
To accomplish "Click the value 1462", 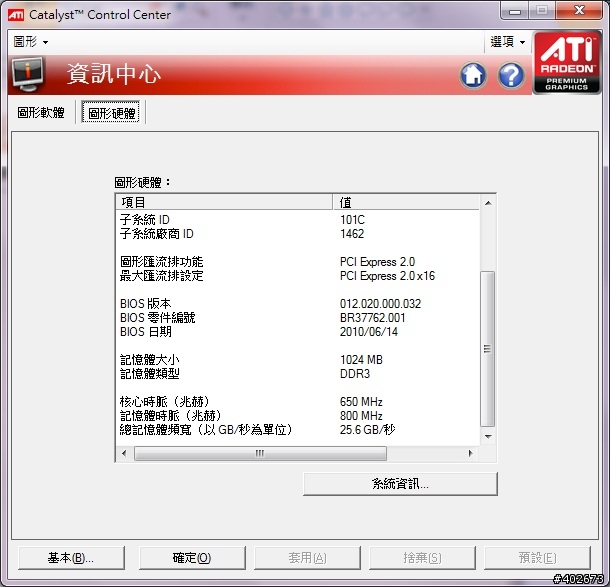I will [352, 234].
